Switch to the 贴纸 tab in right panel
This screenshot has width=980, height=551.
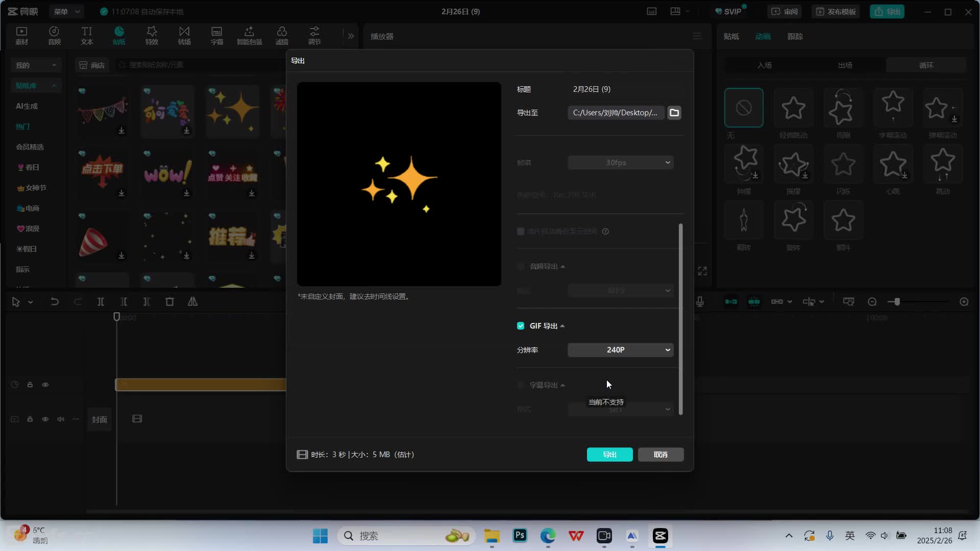(731, 37)
